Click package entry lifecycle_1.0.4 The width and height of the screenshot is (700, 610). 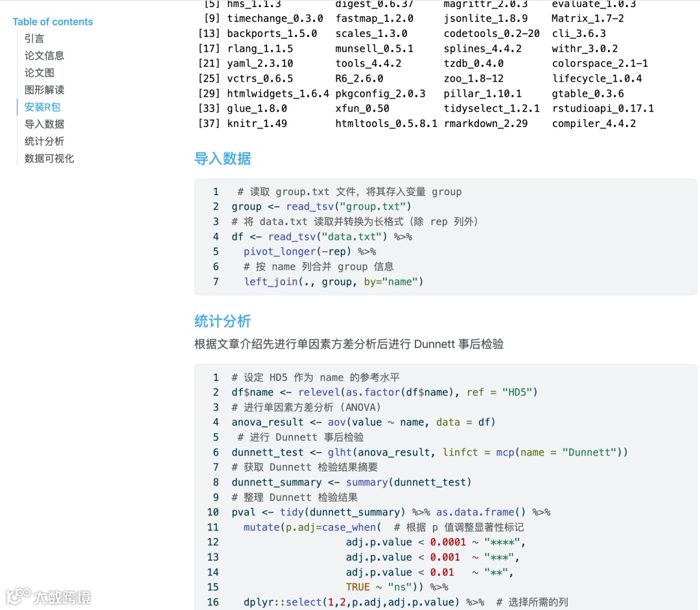click(x=596, y=78)
